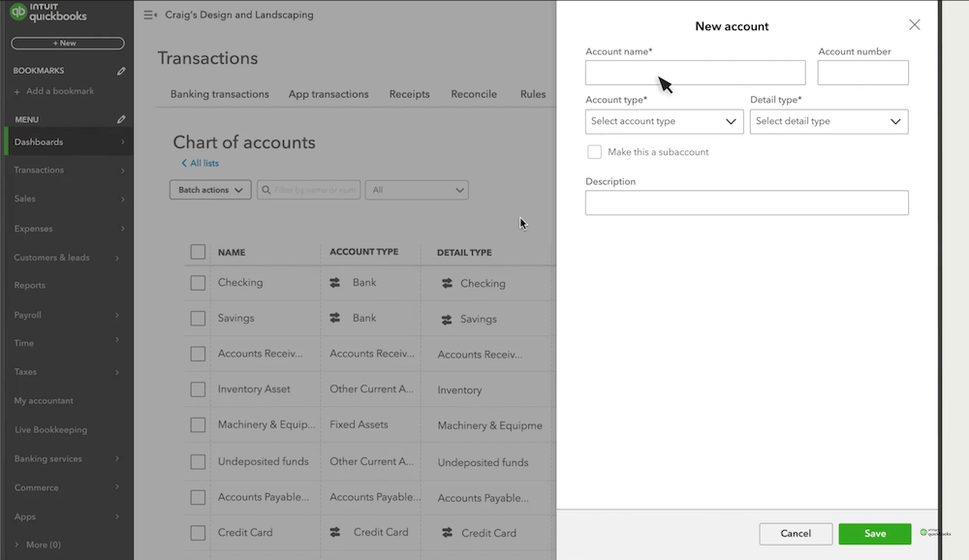969x560 pixels.
Task: Focus the Account name field
Action: (x=695, y=73)
